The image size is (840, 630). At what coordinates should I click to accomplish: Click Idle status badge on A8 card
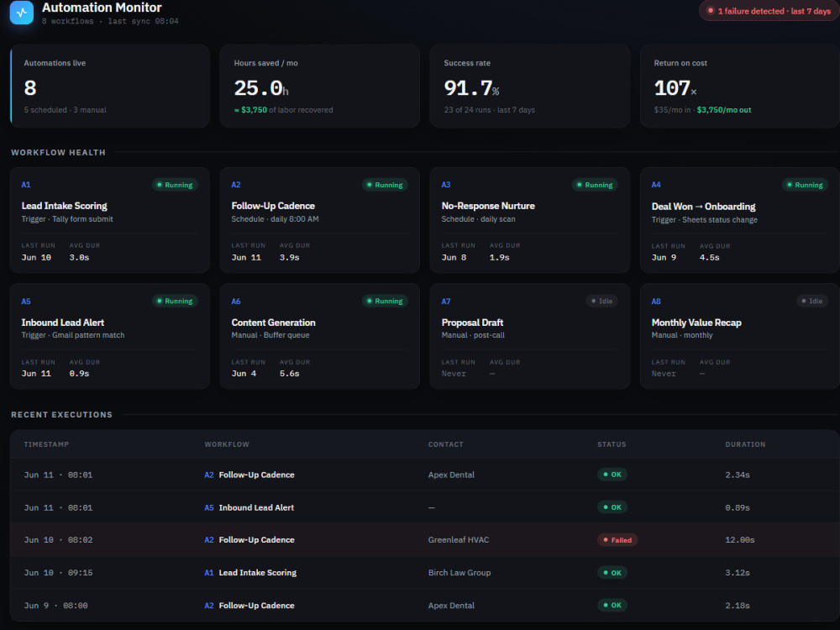click(811, 301)
